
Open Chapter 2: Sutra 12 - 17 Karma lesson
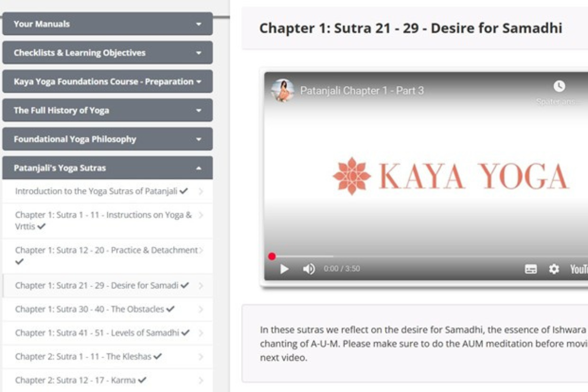tap(75, 380)
